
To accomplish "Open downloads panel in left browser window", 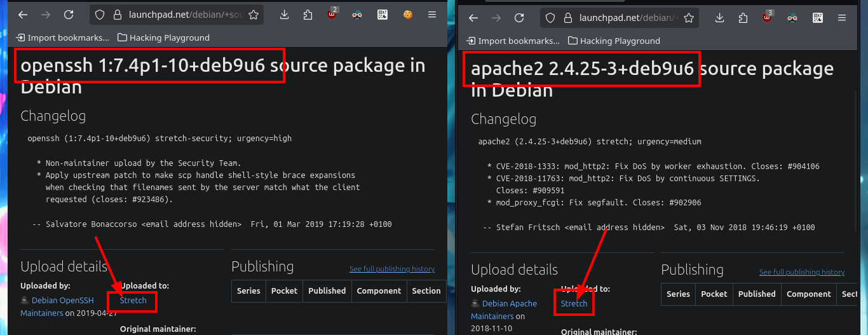I will pos(284,15).
